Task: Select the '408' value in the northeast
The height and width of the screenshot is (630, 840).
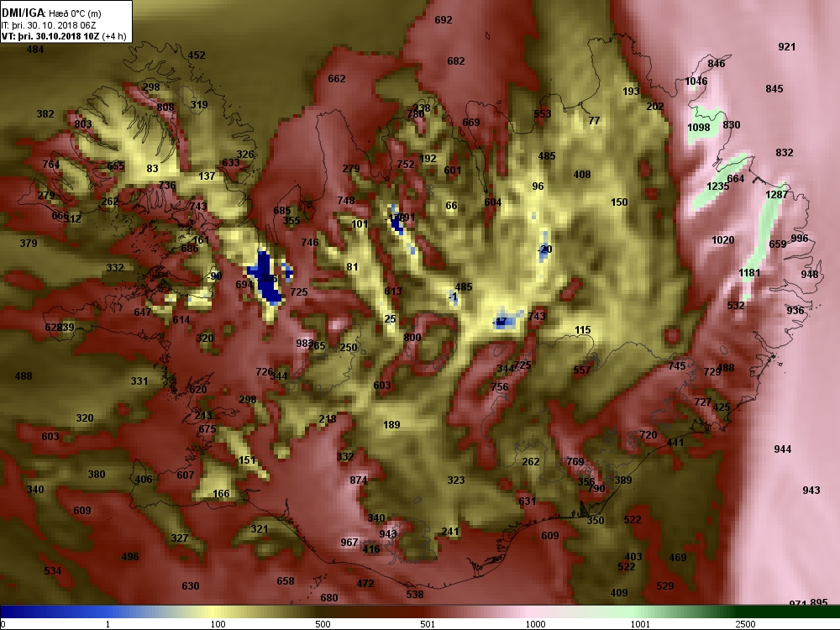Action: coord(582,175)
